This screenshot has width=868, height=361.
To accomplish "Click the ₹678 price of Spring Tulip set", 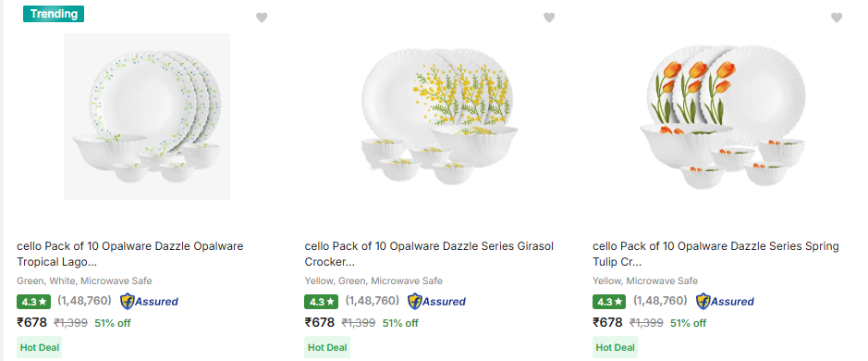I will [607, 322].
